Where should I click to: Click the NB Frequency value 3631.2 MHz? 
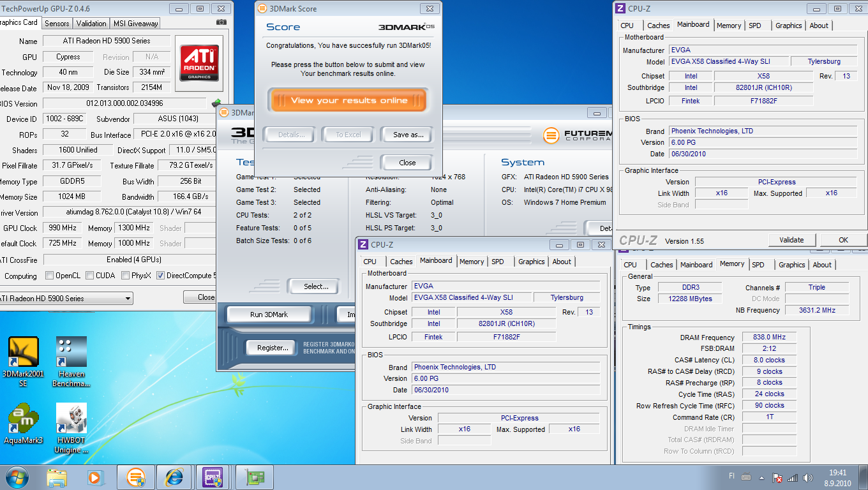pyautogui.click(x=817, y=311)
